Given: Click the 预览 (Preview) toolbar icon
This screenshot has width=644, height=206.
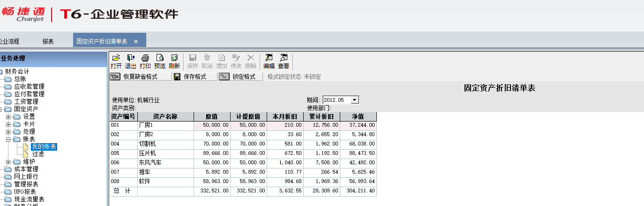Looking at the screenshot, I should pyautogui.click(x=159, y=61).
